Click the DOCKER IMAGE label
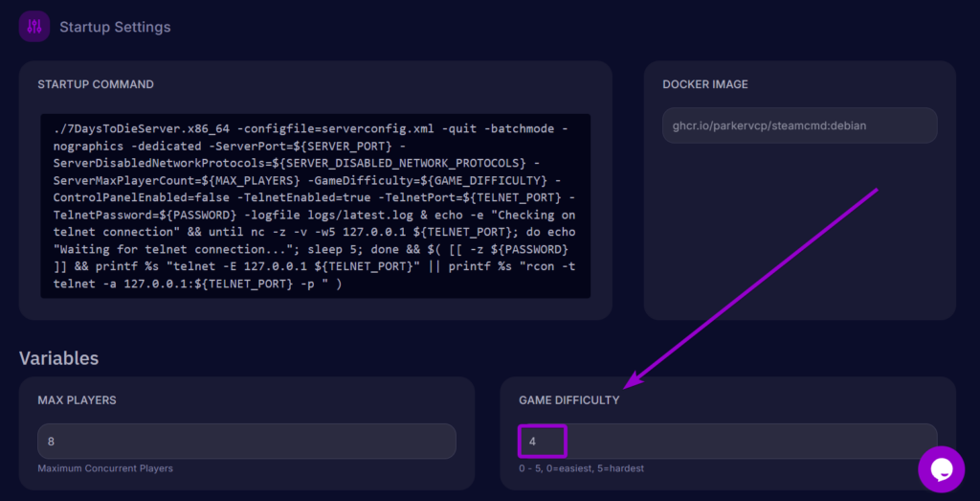 point(705,84)
